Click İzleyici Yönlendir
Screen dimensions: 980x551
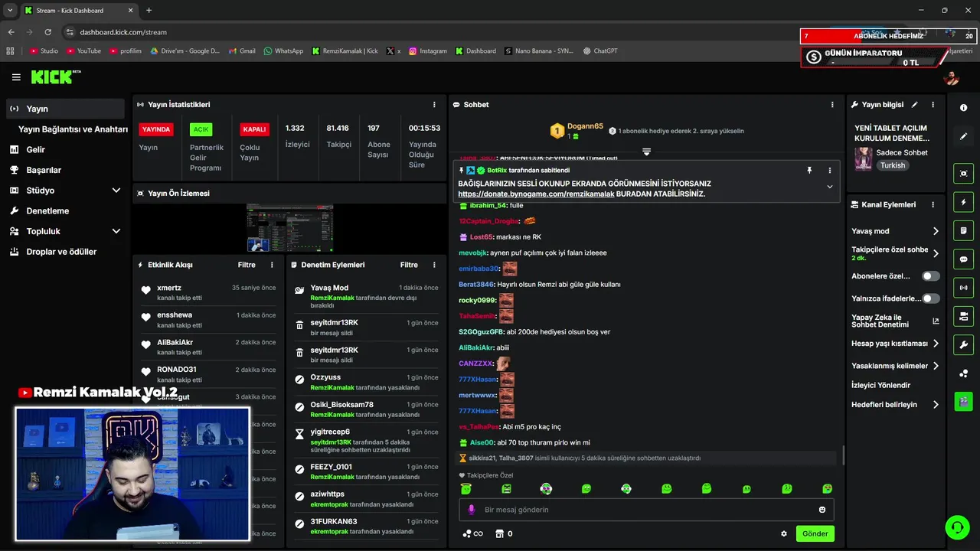[x=881, y=385]
